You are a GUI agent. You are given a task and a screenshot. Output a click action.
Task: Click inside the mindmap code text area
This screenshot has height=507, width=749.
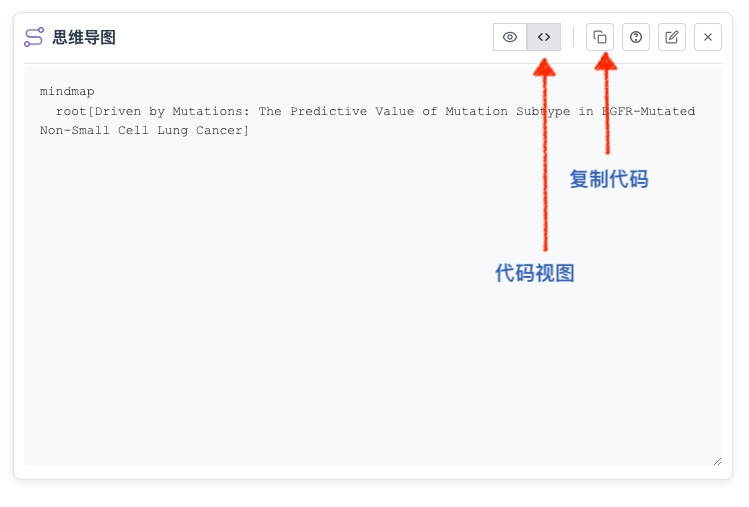click(x=373, y=265)
